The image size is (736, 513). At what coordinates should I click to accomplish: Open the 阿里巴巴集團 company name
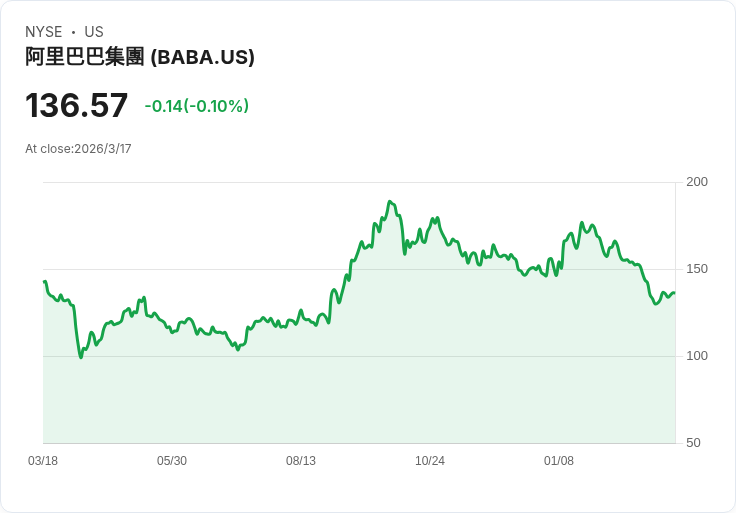coord(85,57)
